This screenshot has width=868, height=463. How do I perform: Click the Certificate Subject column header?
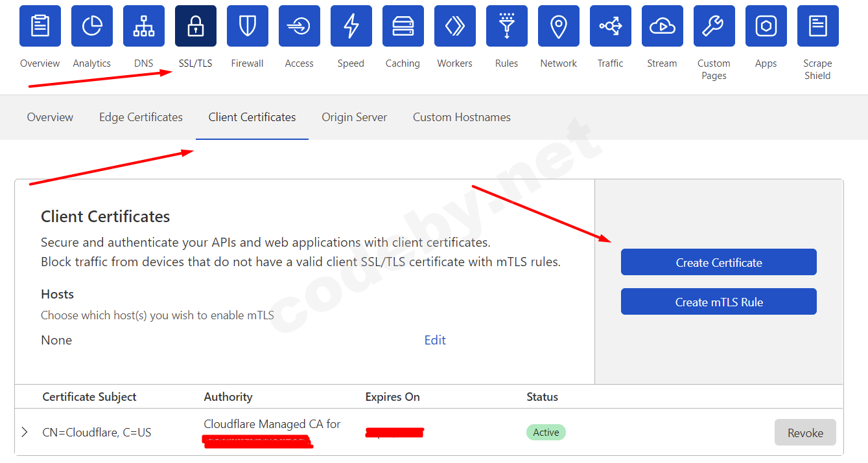89,397
